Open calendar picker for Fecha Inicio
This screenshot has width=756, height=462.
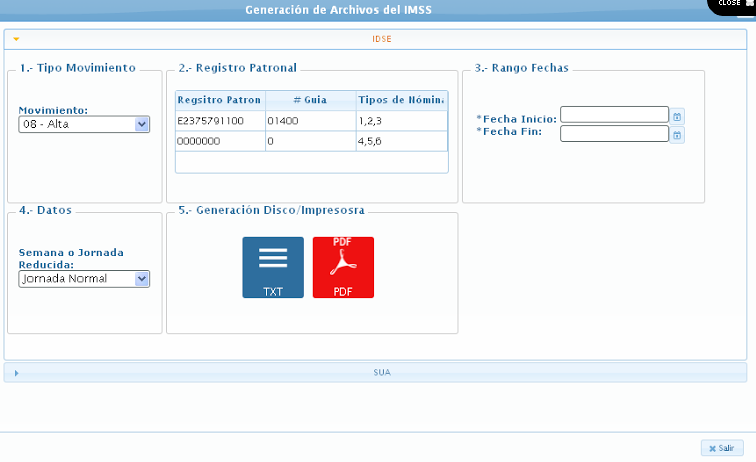pyautogui.click(x=677, y=115)
